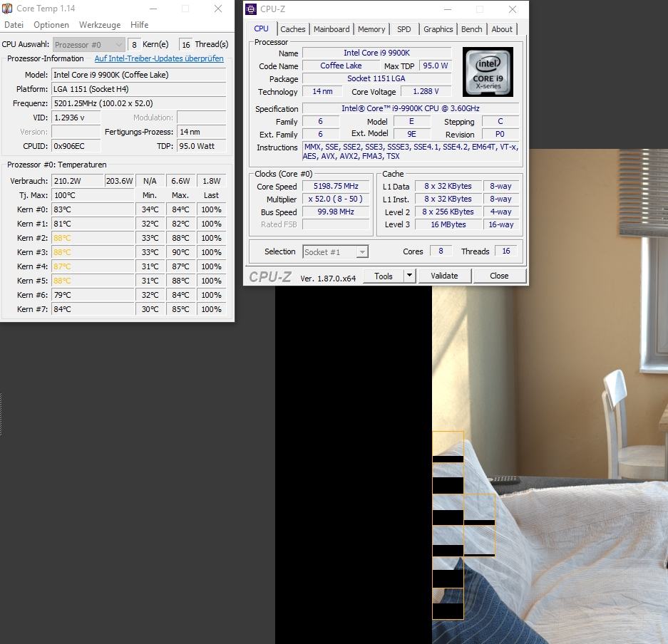Click the Max TDP value 95.0 W in CPU-Z

coord(436,66)
